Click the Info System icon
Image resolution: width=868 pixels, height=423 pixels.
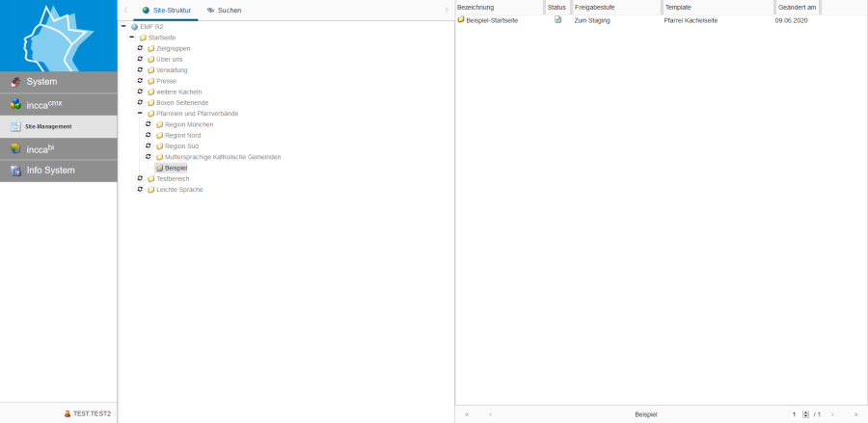point(15,171)
